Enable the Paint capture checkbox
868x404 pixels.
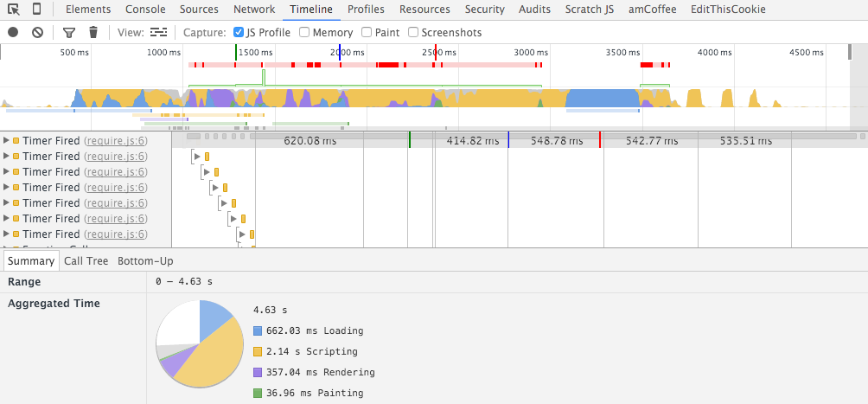pyautogui.click(x=367, y=32)
